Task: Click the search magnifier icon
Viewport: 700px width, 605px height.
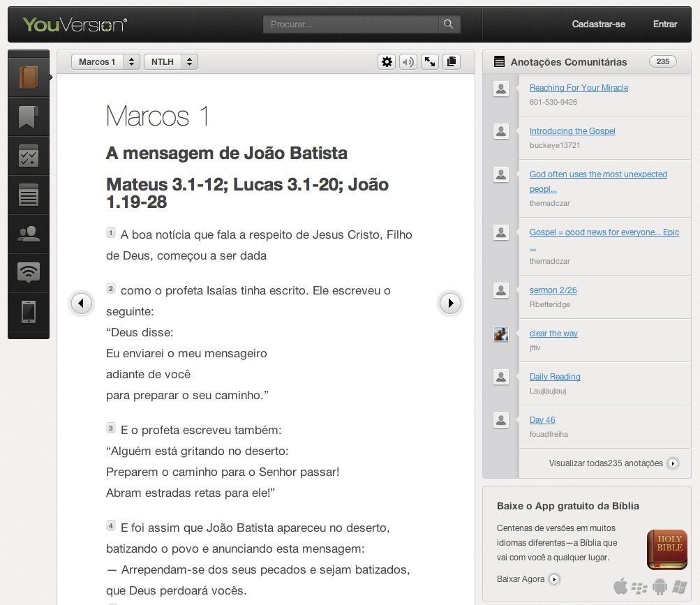Action: pyautogui.click(x=449, y=24)
